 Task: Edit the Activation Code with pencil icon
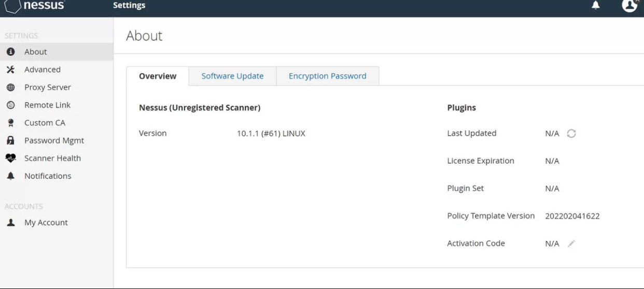click(x=571, y=243)
